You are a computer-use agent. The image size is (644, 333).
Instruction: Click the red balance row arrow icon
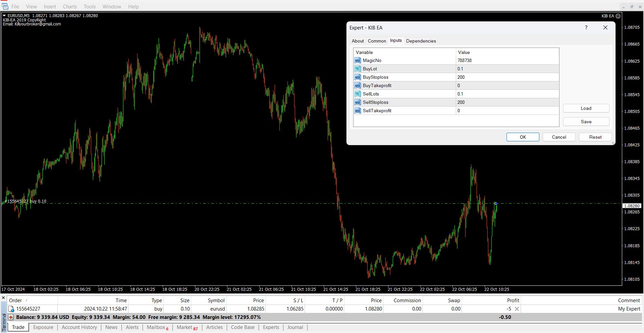coord(11,317)
